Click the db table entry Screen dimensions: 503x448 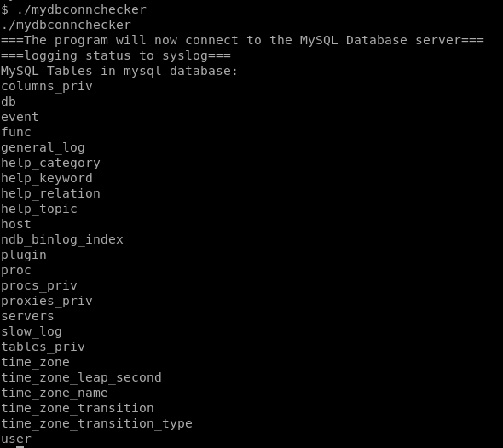pyautogui.click(x=9, y=102)
